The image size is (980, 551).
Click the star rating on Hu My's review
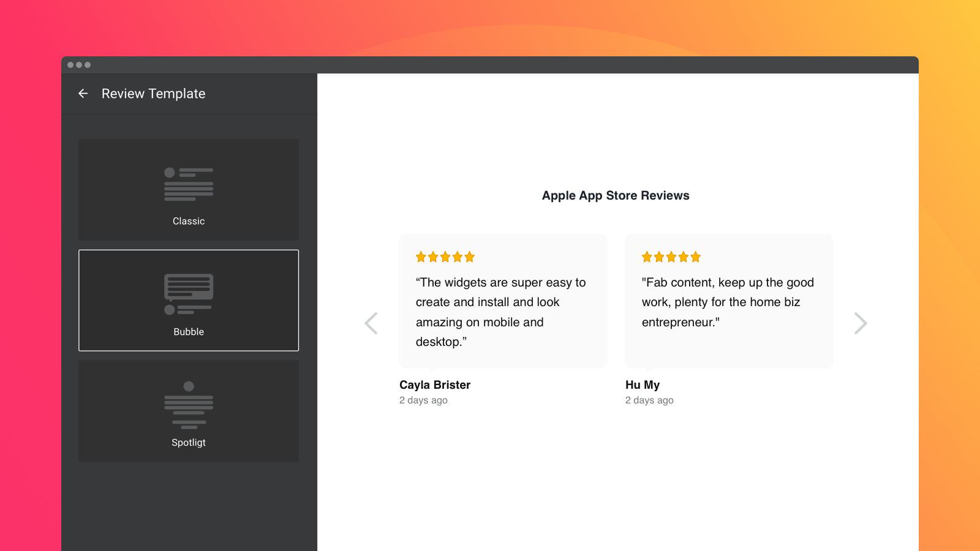[671, 257]
